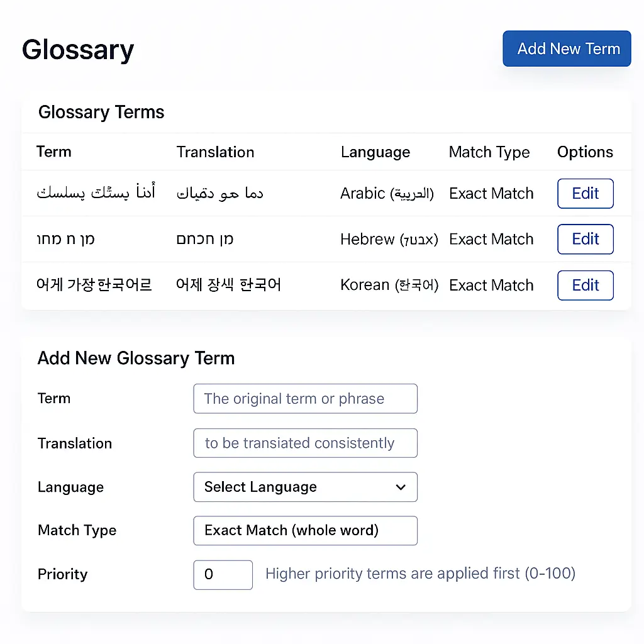
Task: Edit the Korean glossary term
Action: [x=585, y=285]
